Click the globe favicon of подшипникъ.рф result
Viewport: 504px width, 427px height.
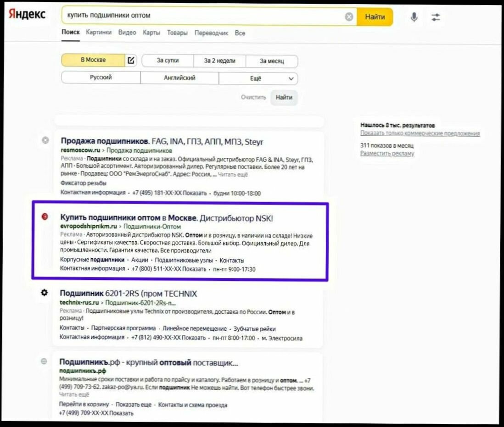(x=44, y=361)
